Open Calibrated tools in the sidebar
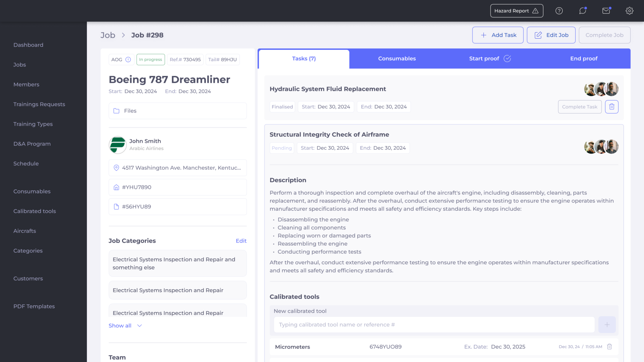Screen dimensions: 644x362 click(35, 211)
